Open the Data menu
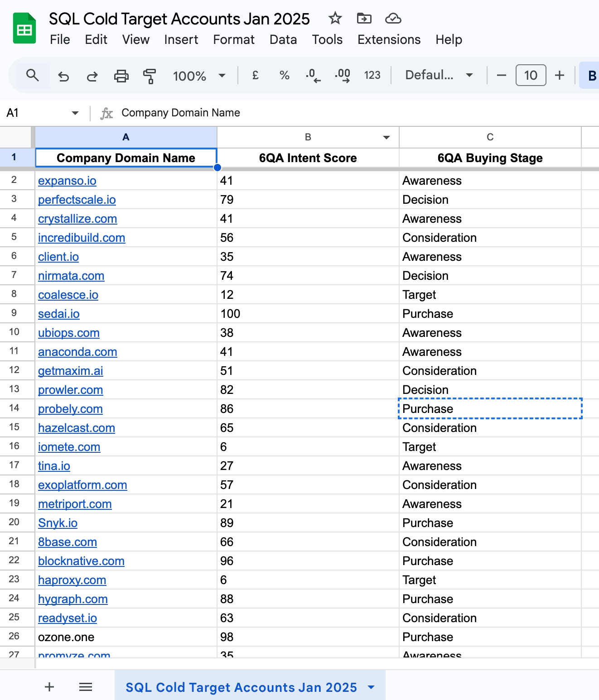Image resolution: width=599 pixels, height=700 pixels. point(283,40)
